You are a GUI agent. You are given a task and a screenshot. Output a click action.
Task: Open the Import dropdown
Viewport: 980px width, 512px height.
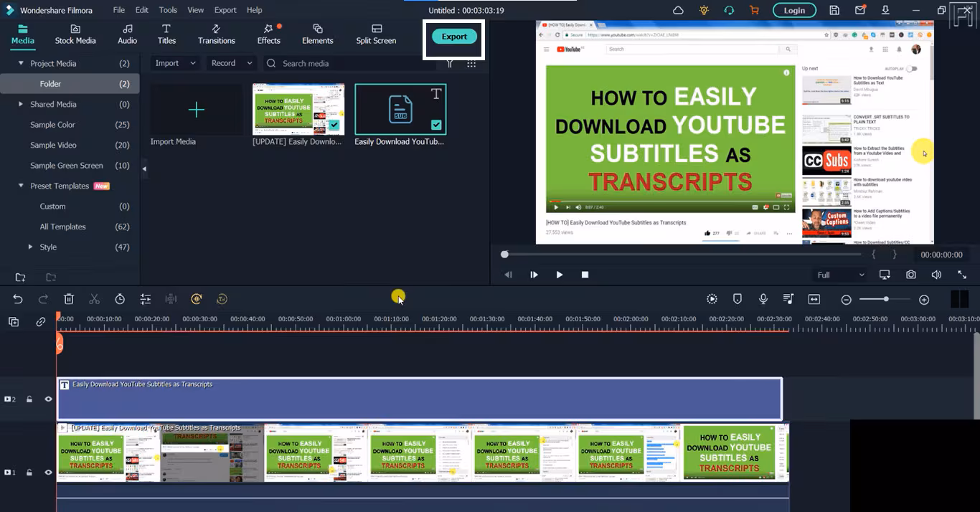[176, 63]
